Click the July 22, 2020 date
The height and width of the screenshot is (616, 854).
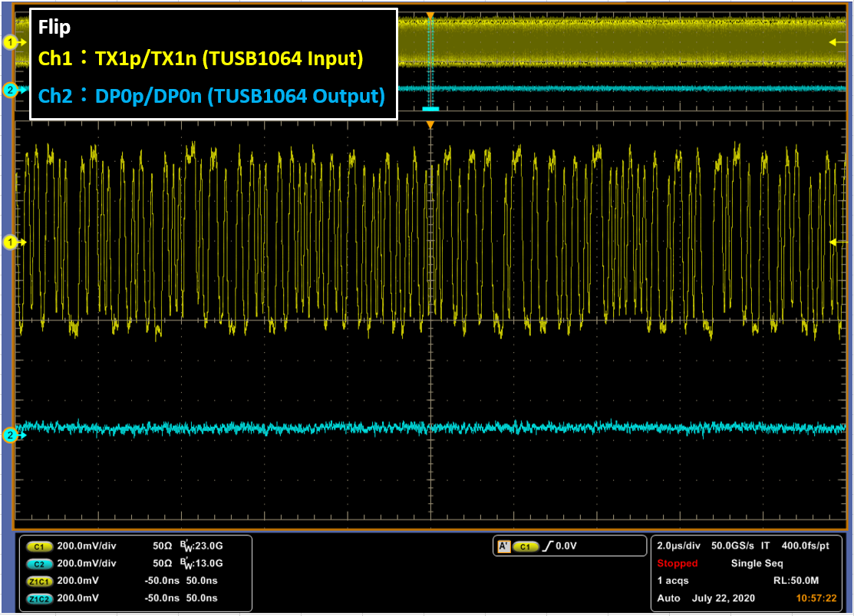pyautogui.click(x=724, y=598)
